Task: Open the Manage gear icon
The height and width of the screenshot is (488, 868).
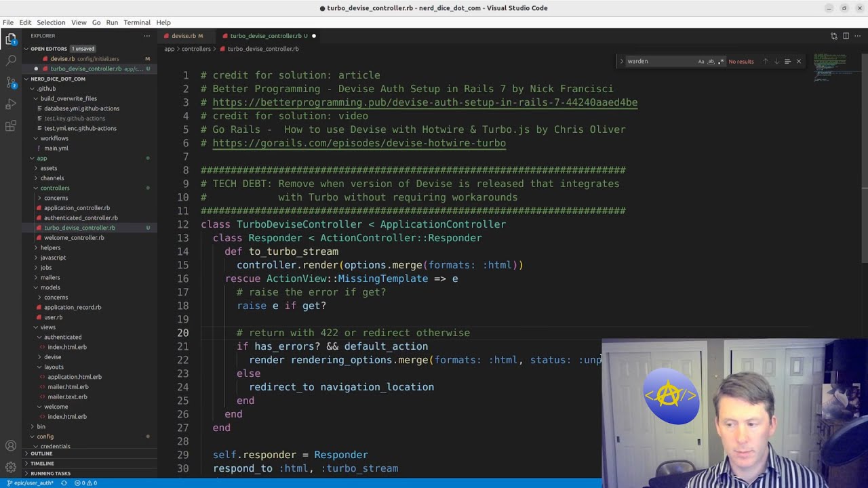Action: [x=11, y=467]
